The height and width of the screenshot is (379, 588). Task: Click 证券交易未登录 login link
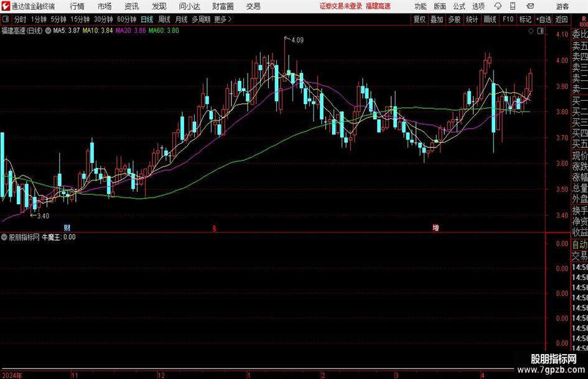(x=341, y=6)
